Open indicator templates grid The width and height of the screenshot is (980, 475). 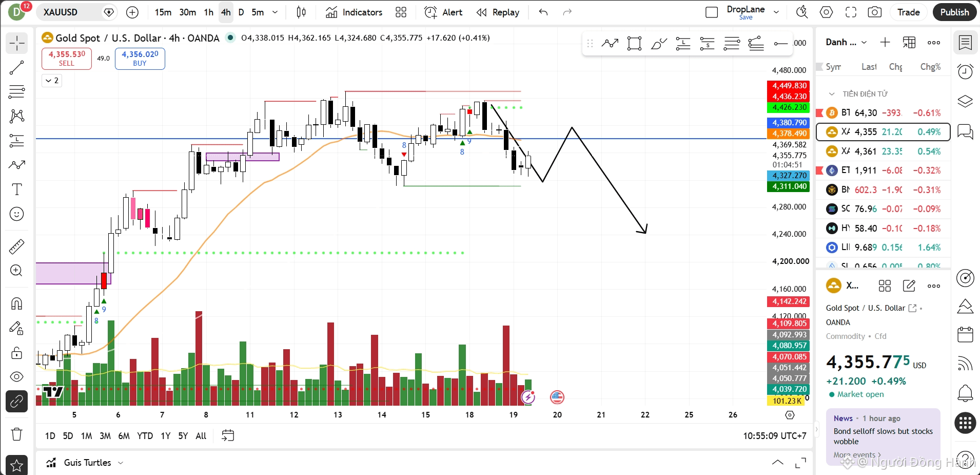click(401, 12)
